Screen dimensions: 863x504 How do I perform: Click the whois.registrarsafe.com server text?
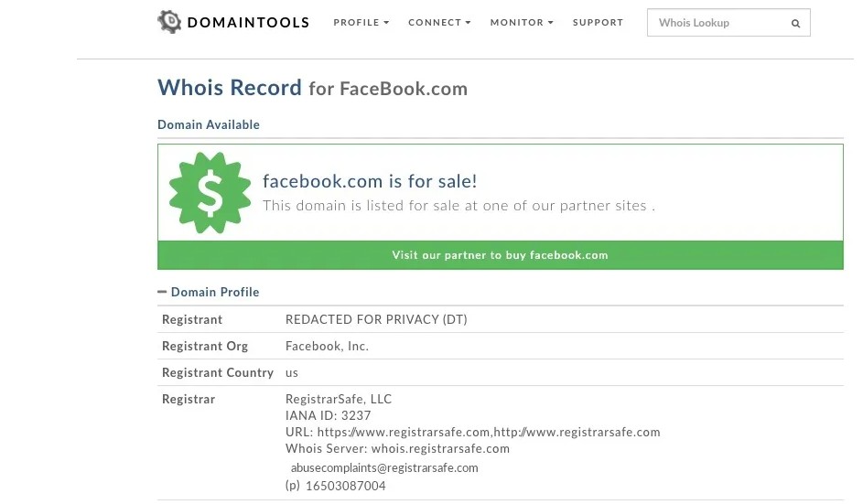click(440, 448)
